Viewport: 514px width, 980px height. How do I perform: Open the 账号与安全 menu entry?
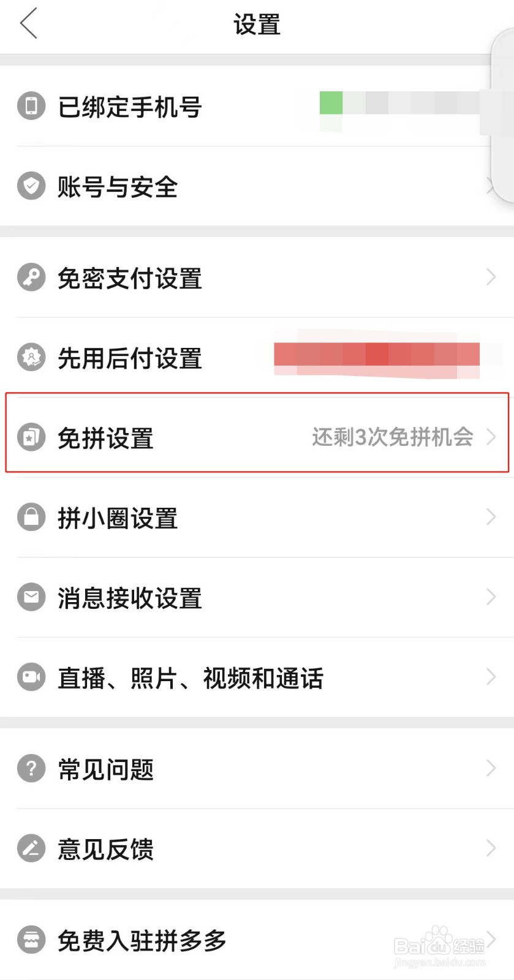(x=257, y=186)
